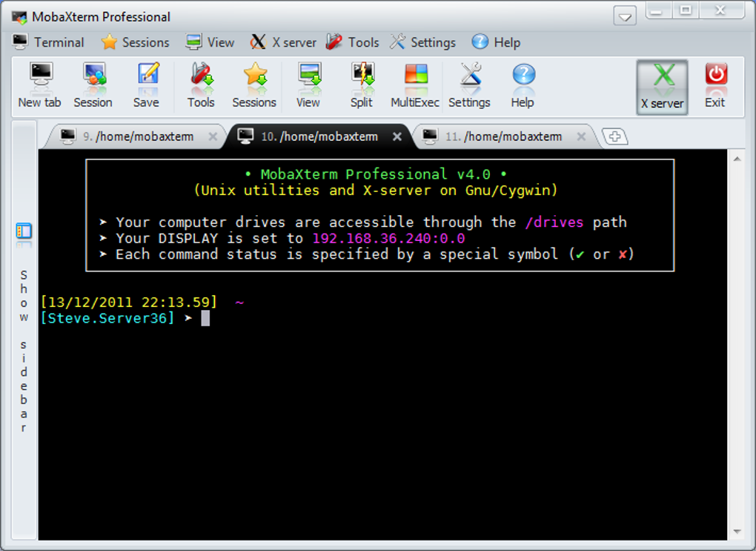The width and height of the screenshot is (756, 551).
Task: Open the Tools toolbar icon with knife
Action: coord(201,85)
